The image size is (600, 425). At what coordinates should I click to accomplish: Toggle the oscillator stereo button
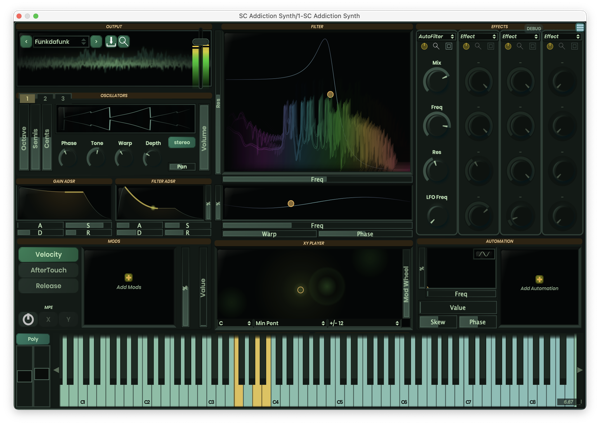click(x=182, y=142)
